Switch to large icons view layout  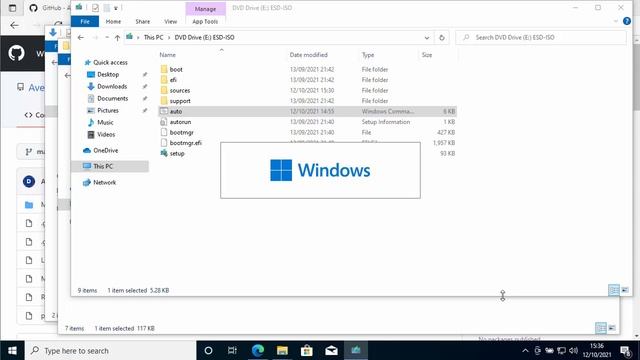coord(625,290)
